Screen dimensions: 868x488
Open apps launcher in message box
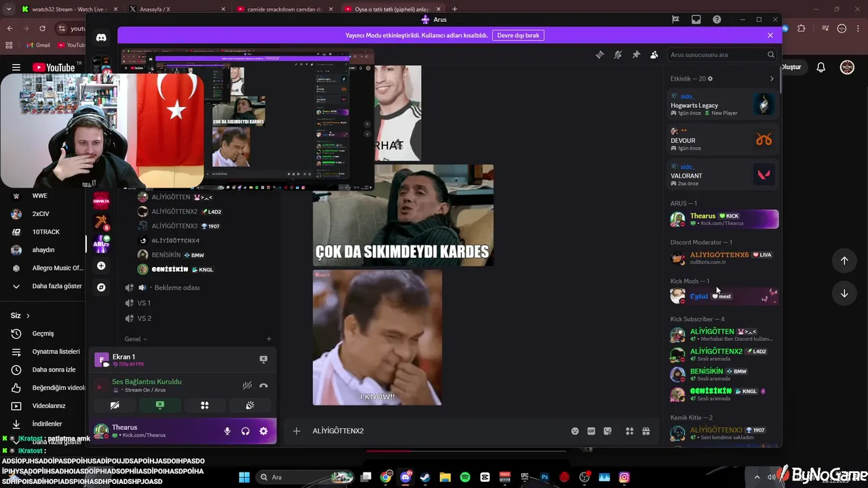(x=629, y=431)
